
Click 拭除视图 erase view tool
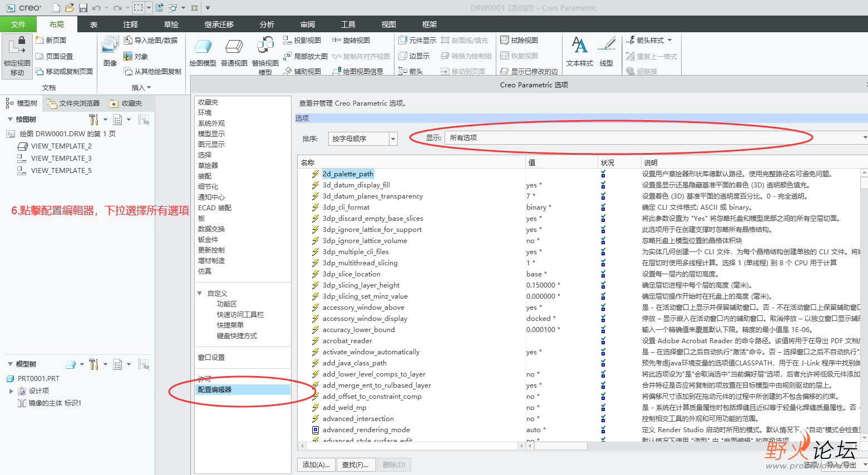[x=519, y=40]
